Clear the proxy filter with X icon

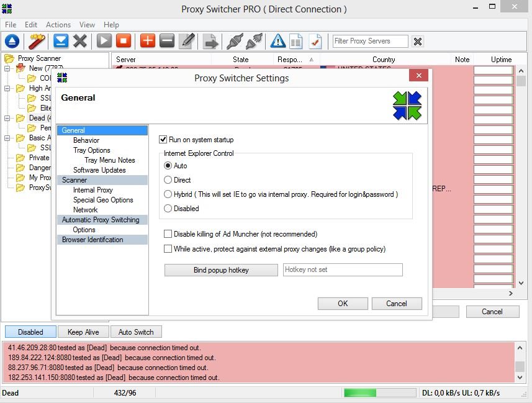click(x=418, y=42)
